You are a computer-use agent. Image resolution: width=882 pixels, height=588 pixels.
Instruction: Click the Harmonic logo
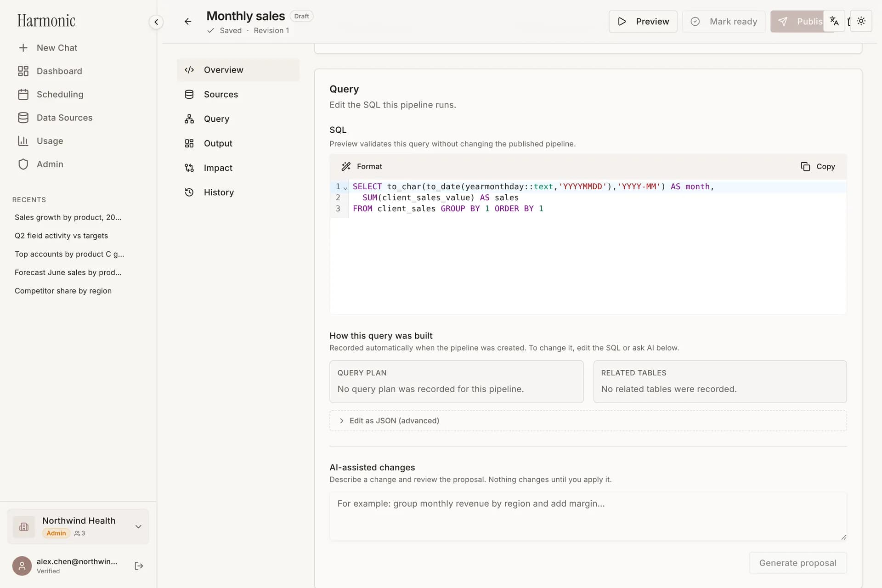pyautogui.click(x=46, y=21)
